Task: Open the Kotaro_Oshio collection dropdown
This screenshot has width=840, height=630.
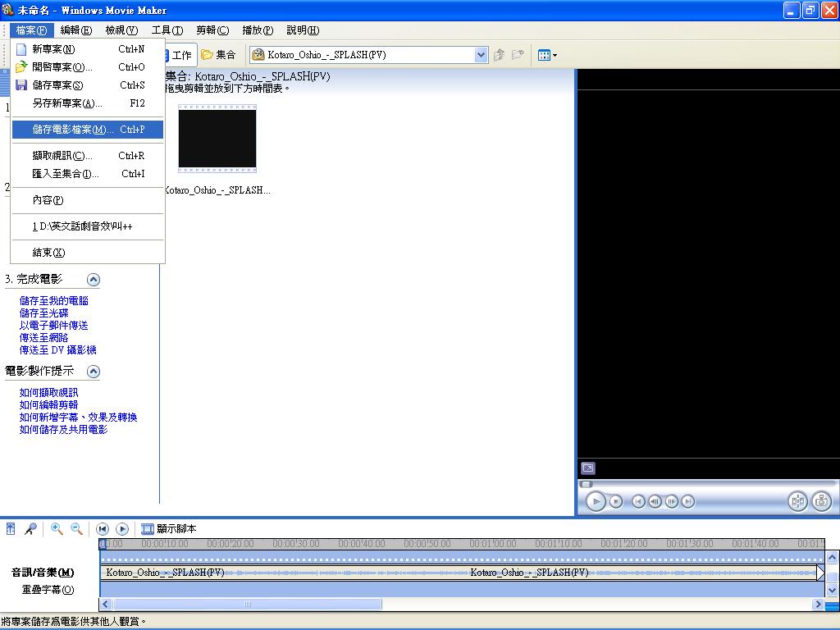Action: [x=481, y=55]
